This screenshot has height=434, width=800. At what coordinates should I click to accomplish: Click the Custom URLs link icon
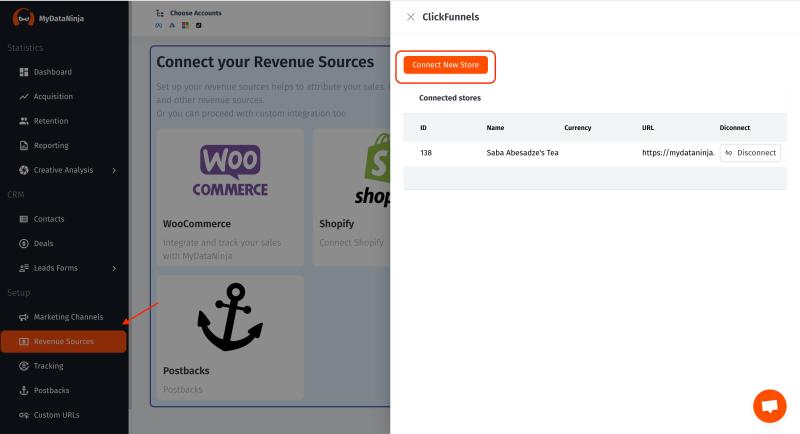pos(23,415)
